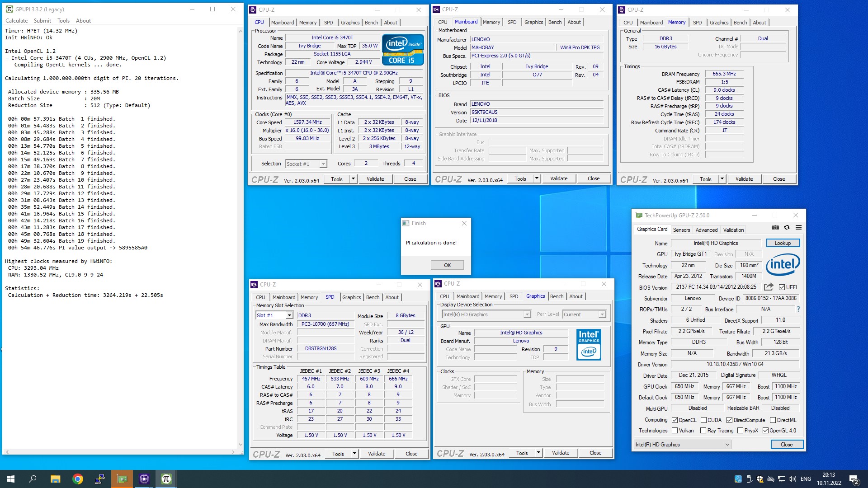Click the Intel Core i5 badge in CPU-Z
This screenshot has width=868, height=488.
[x=403, y=50]
